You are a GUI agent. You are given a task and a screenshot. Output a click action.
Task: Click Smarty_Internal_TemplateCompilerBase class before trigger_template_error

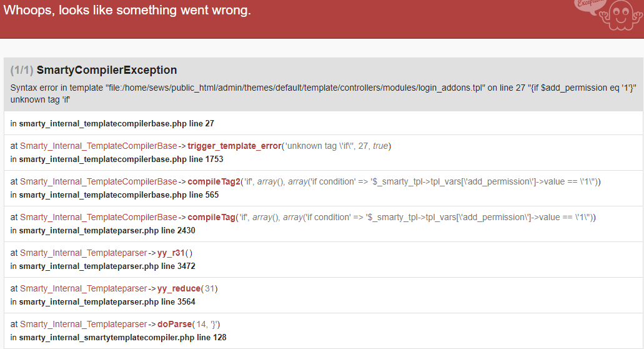(x=99, y=146)
